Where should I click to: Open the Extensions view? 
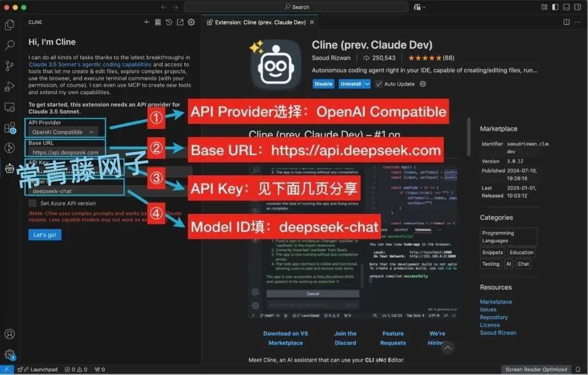pos(10,128)
